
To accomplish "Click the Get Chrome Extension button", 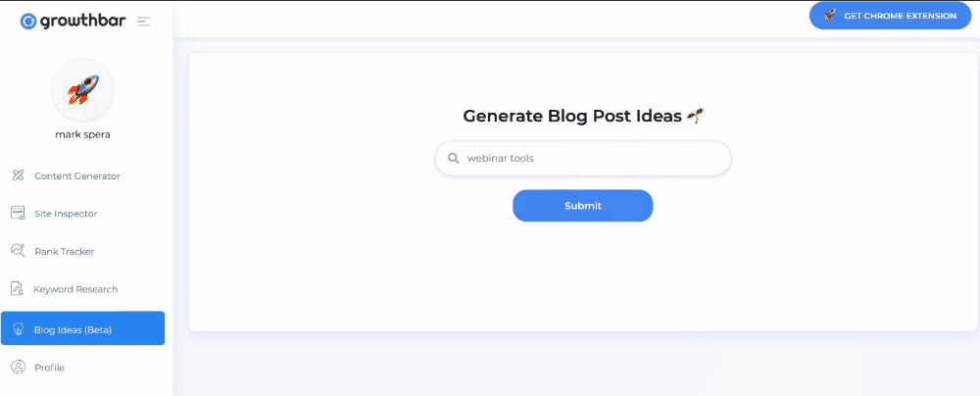I will click(890, 16).
